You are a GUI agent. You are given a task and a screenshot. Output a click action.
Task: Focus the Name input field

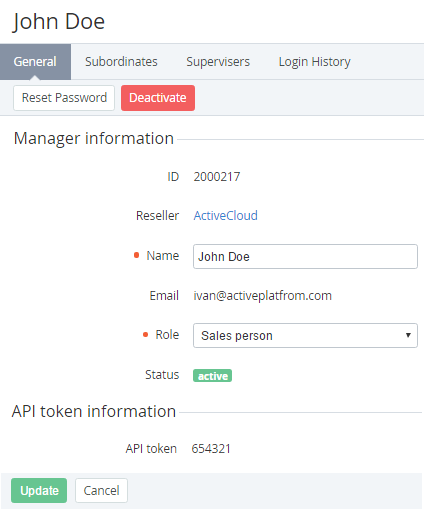pos(305,257)
